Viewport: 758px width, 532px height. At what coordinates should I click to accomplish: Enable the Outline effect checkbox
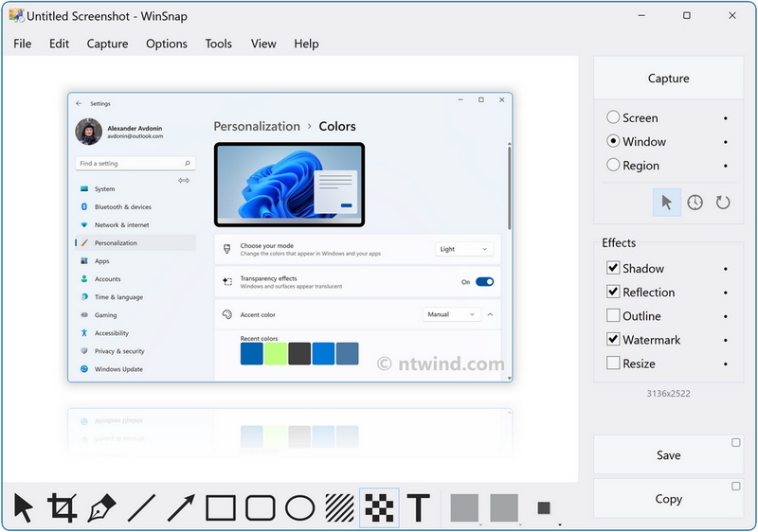(x=613, y=315)
